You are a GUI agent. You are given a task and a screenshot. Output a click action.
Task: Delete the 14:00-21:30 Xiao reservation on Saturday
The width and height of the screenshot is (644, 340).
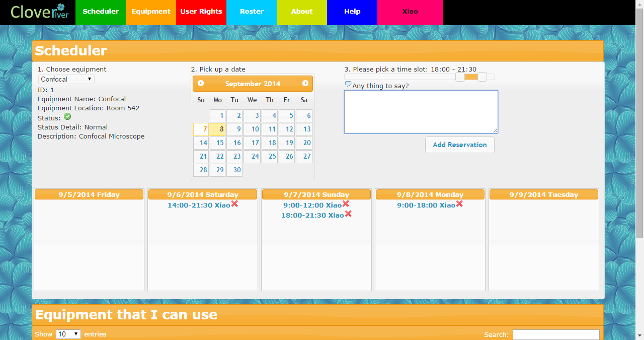(235, 203)
